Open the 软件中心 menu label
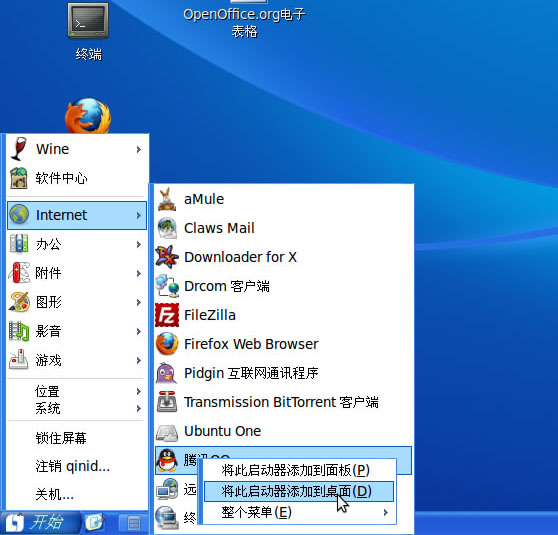The image size is (558, 535). tap(61, 178)
